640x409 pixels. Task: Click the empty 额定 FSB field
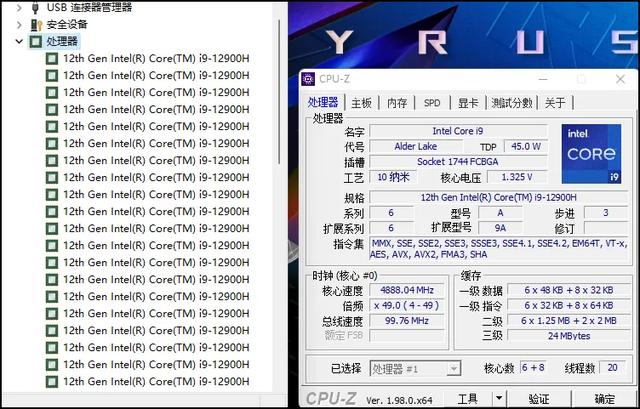point(407,336)
